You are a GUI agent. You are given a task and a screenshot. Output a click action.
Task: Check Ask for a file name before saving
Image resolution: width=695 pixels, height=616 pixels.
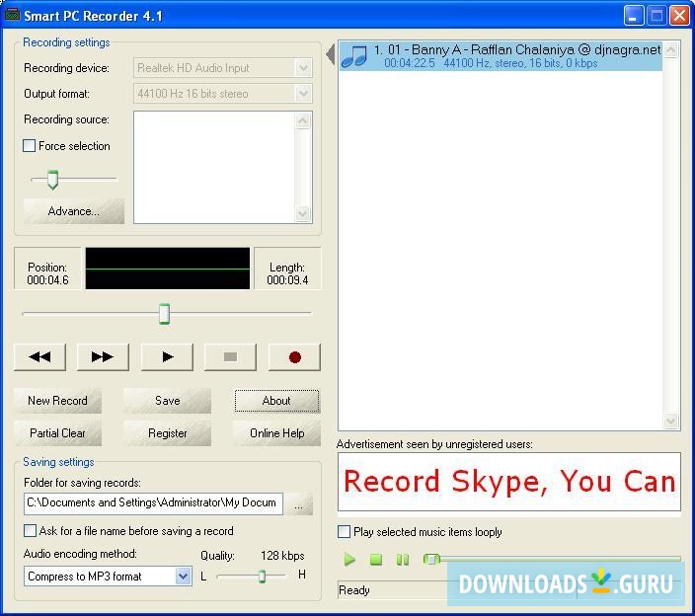(x=30, y=531)
